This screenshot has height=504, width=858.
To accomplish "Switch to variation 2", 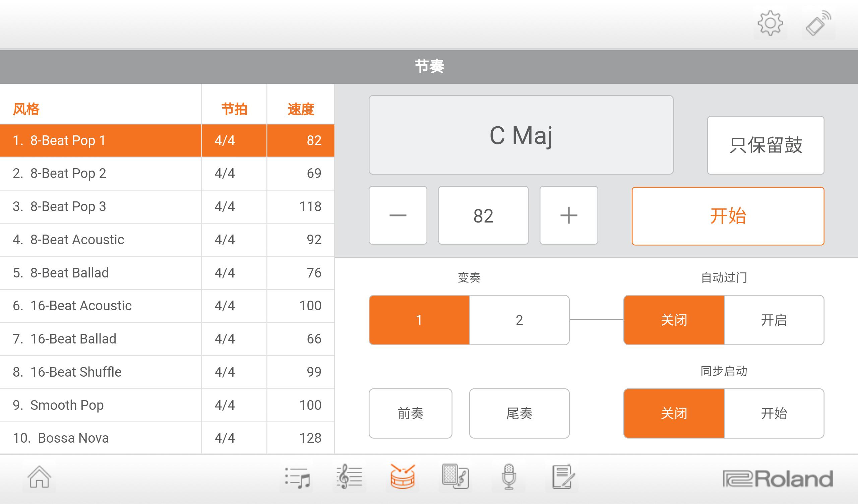I will click(519, 320).
